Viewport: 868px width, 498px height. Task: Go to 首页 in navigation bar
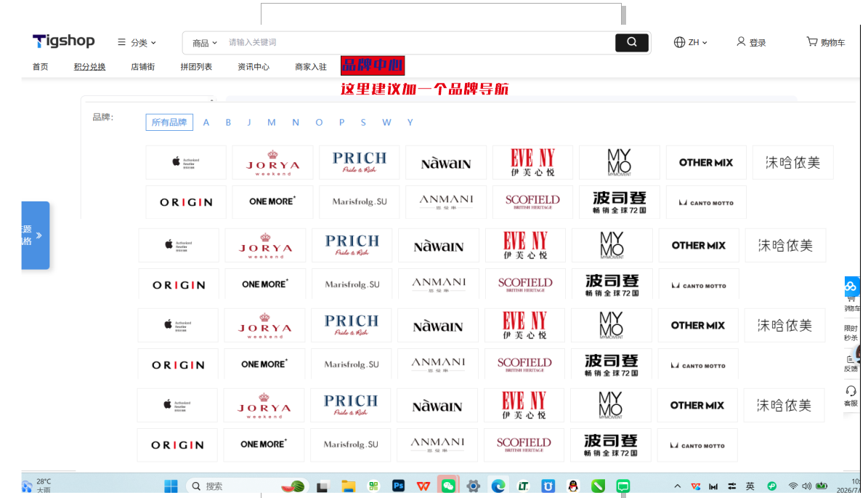(x=41, y=67)
